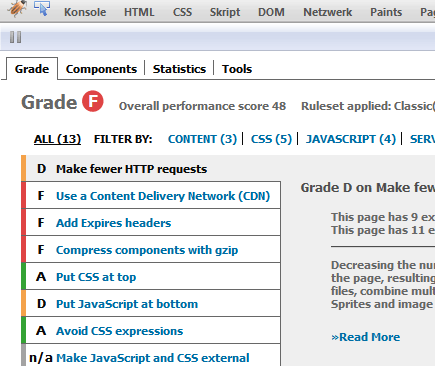Open the Paints panel

coord(386,12)
